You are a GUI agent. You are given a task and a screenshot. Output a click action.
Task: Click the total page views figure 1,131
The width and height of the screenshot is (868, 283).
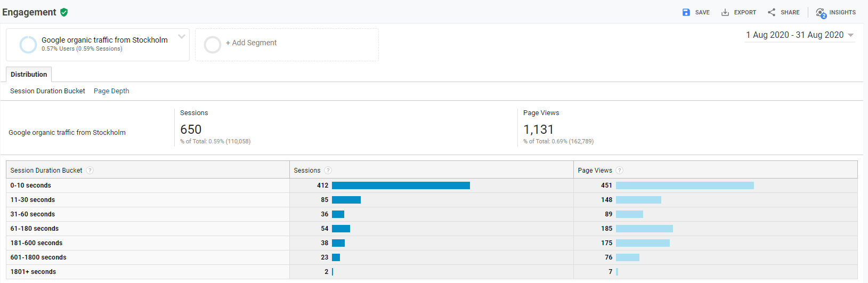539,130
